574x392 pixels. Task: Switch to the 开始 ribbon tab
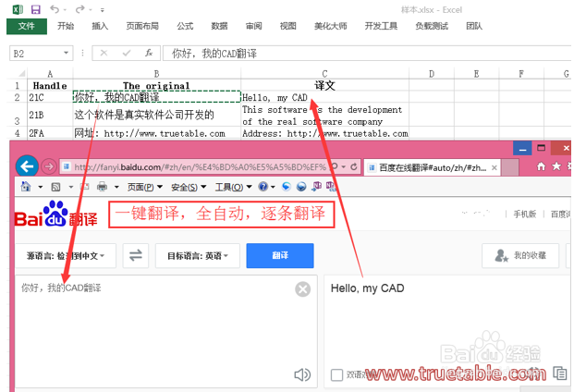[x=66, y=26]
